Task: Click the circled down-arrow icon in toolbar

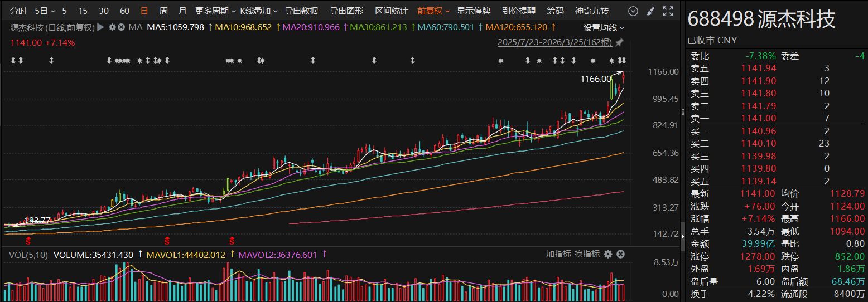Action: (x=633, y=11)
